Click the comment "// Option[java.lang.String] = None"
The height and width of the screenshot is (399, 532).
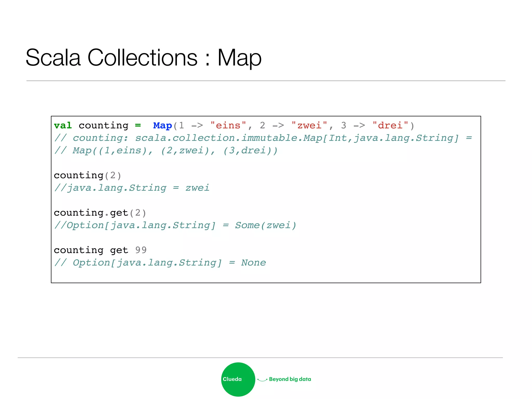pyautogui.click(x=160, y=263)
